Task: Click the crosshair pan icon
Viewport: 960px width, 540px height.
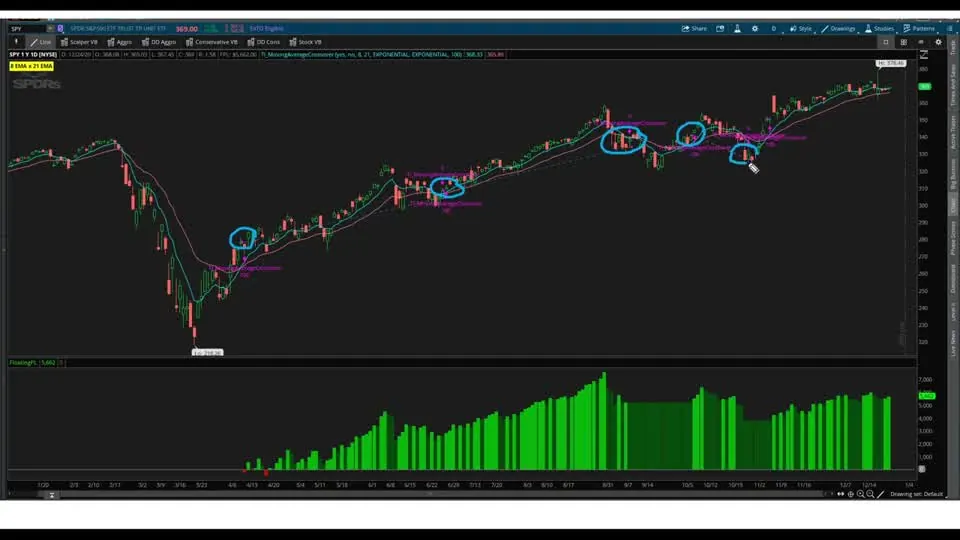Action: pos(850,493)
